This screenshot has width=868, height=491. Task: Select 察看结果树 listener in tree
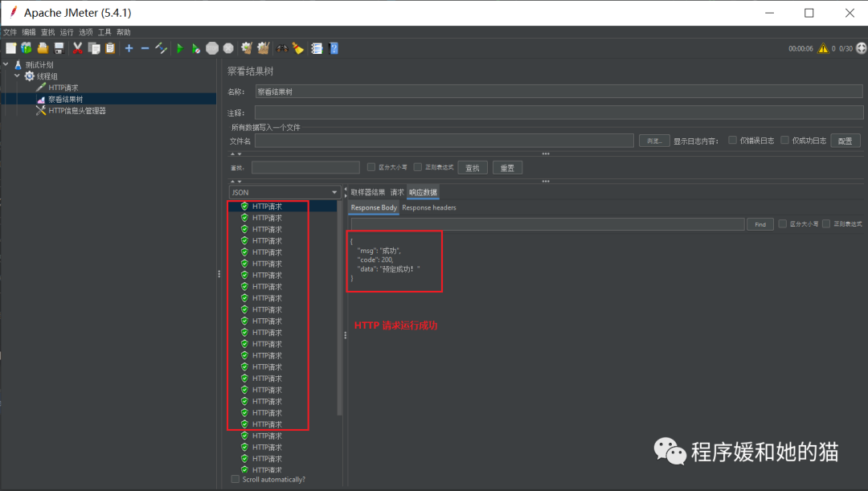tap(59, 99)
